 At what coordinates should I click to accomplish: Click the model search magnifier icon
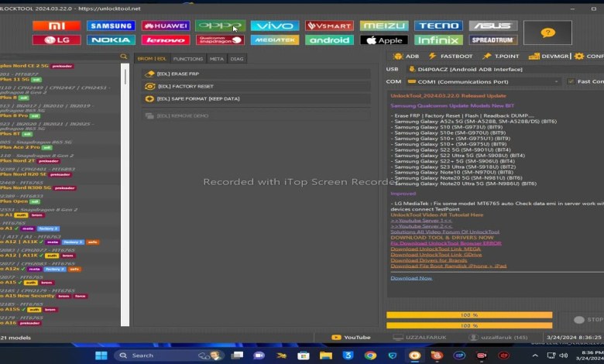coord(123,57)
